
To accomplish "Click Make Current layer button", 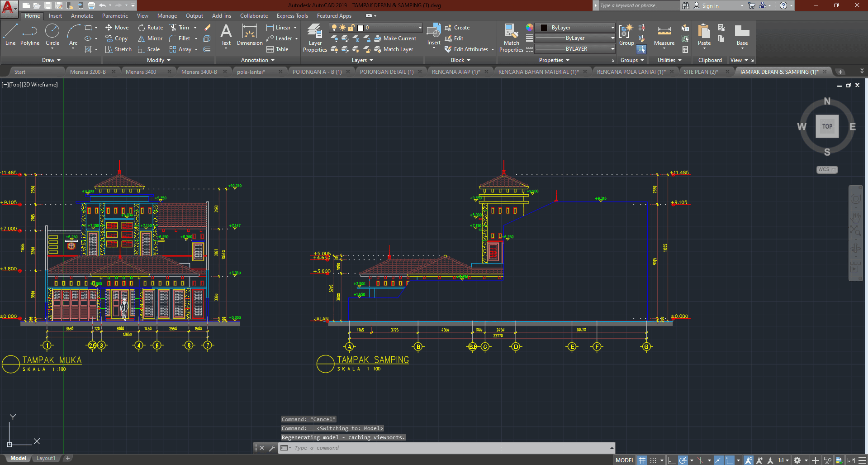I will [395, 38].
